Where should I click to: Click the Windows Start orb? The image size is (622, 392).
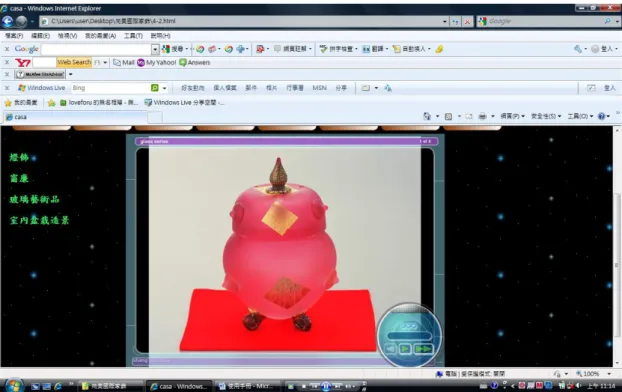(x=13, y=386)
